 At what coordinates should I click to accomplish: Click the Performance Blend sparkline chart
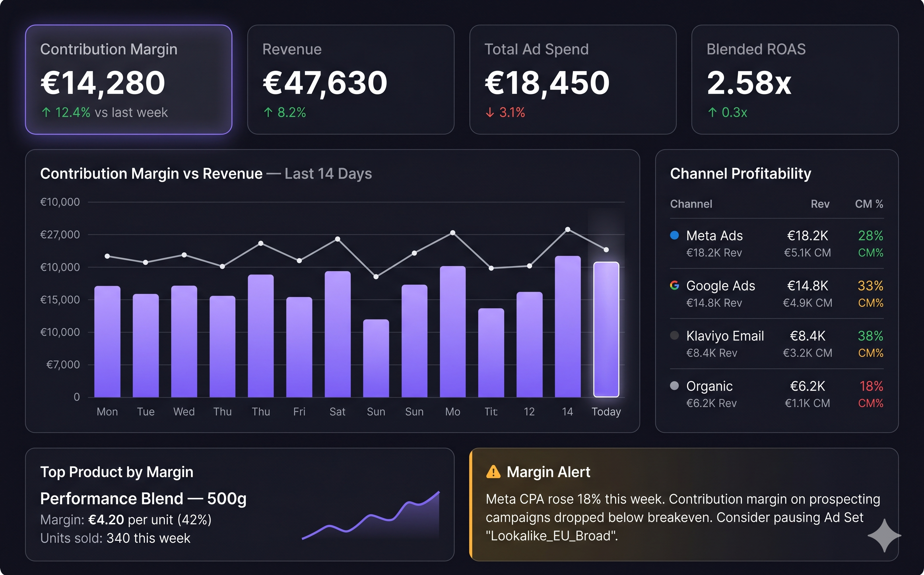point(370,515)
